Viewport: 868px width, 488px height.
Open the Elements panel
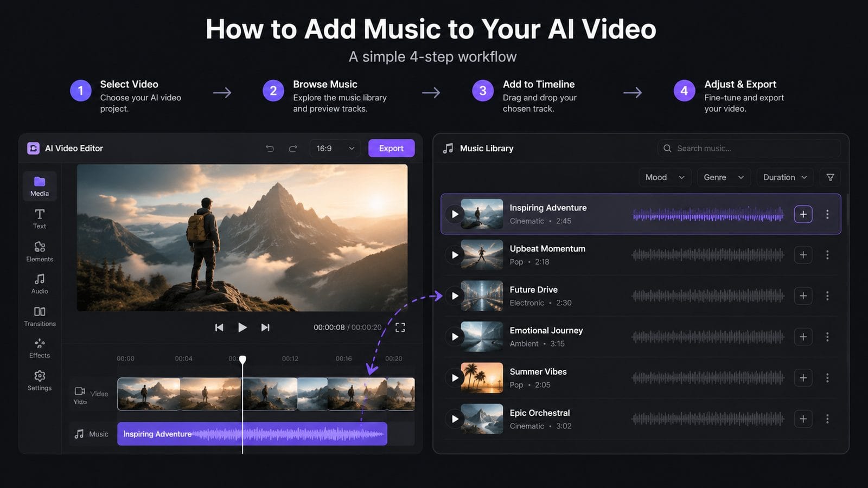40,252
